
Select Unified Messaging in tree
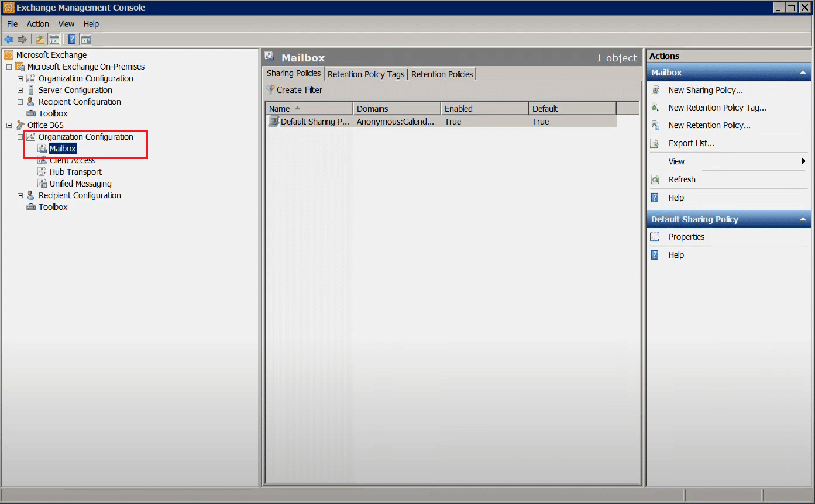(81, 184)
